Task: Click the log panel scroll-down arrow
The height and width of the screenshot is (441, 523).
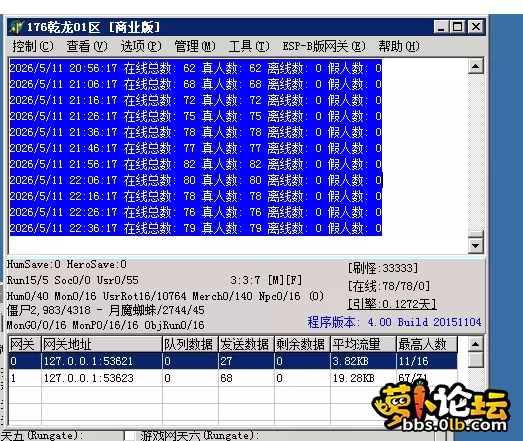Action: [476, 246]
